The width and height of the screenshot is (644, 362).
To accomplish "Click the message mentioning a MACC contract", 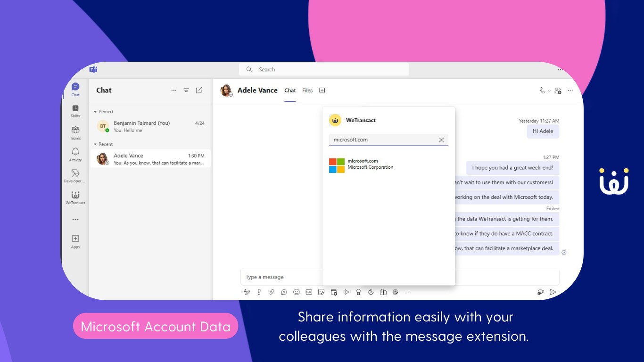I will [507, 234].
